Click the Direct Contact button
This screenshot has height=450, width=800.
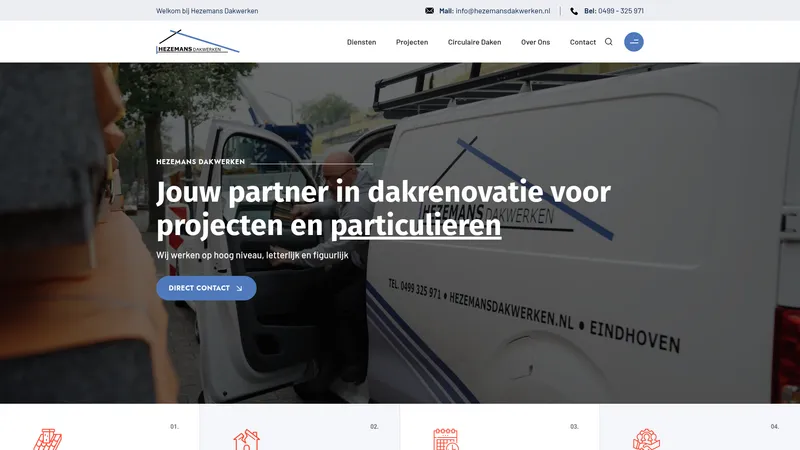pyautogui.click(x=206, y=288)
